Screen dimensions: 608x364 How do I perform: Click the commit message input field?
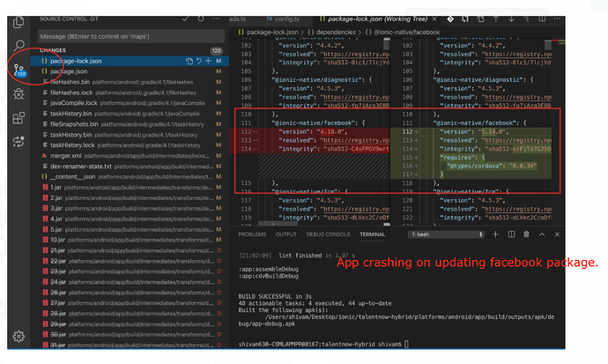pyautogui.click(x=131, y=36)
